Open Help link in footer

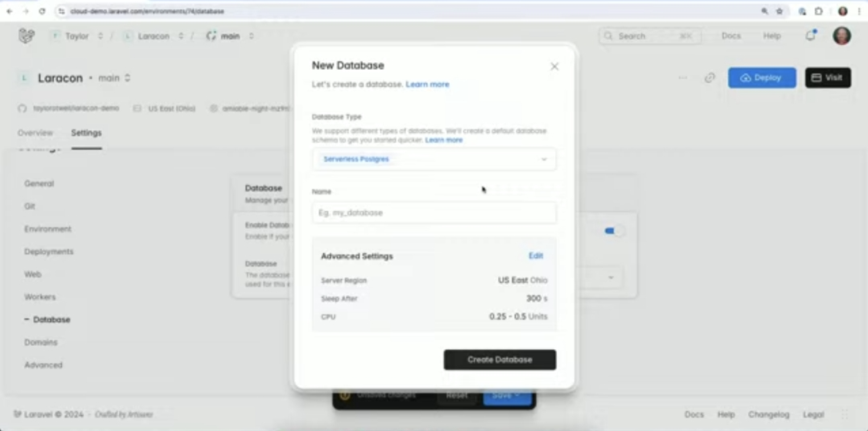click(726, 414)
